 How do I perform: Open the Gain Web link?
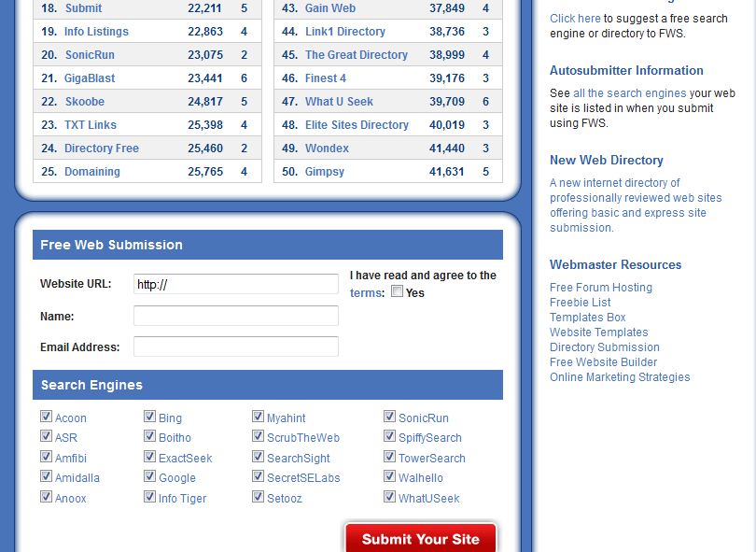pyautogui.click(x=330, y=8)
